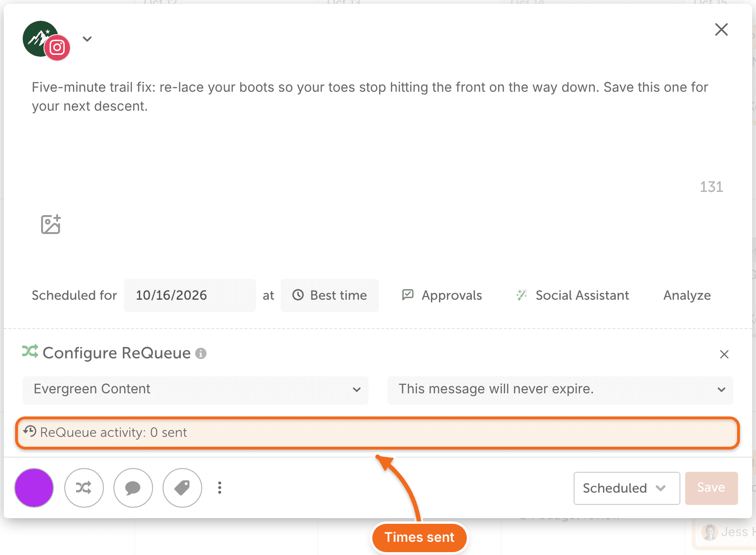Show ReQueue info tooltip icon
The image size is (756, 555).
click(x=201, y=354)
